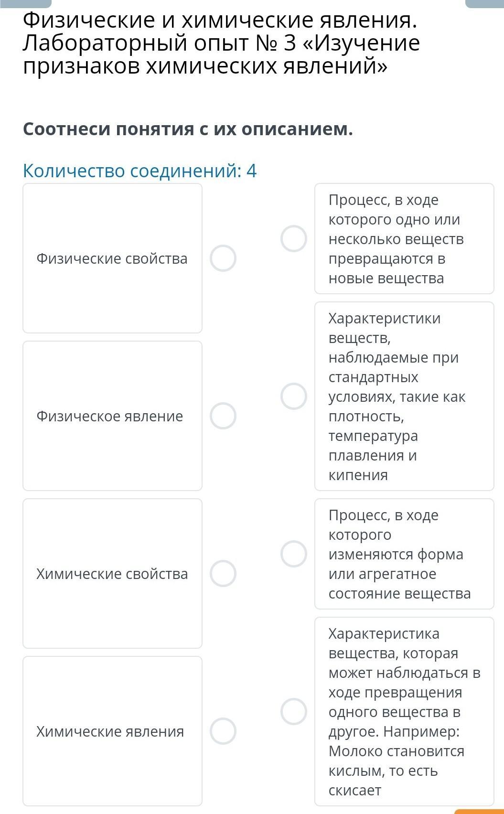The width and height of the screenshot is (504, 814).
Task: Click the description card starting with Характеристики веществ
Action: click(404, 396)
